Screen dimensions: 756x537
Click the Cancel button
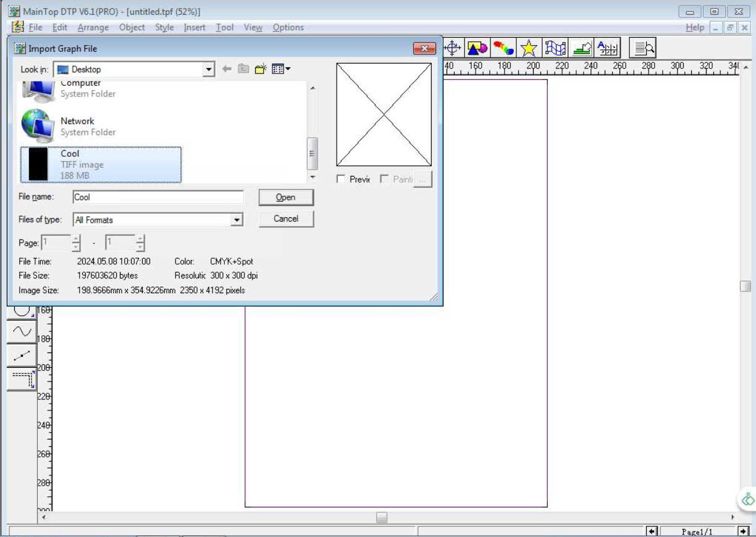(x=286, y=219)
